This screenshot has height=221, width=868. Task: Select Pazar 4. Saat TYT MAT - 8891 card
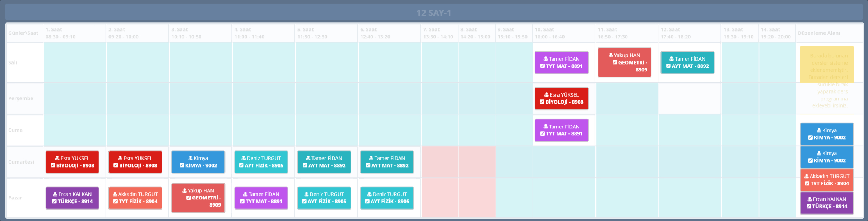pos(261,198)
